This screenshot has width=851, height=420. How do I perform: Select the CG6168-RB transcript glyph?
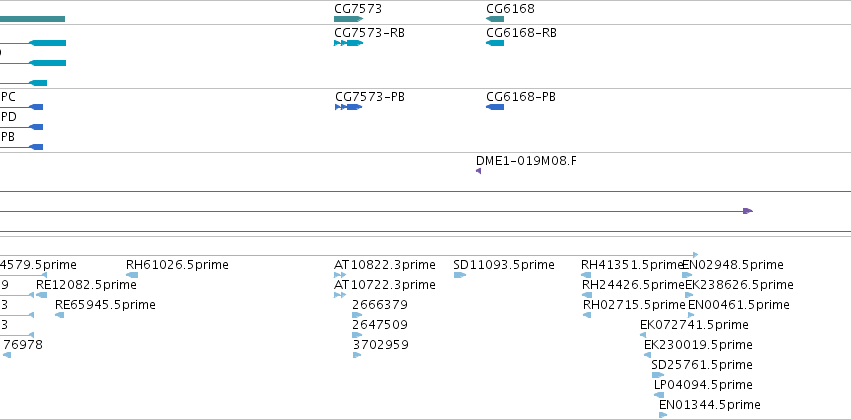point(495,43)
